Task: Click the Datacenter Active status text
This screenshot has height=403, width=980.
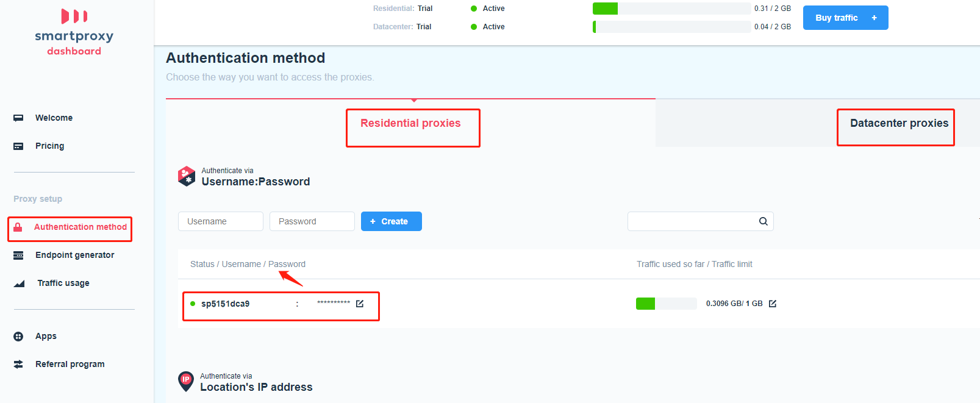Action: coord(494,27)
